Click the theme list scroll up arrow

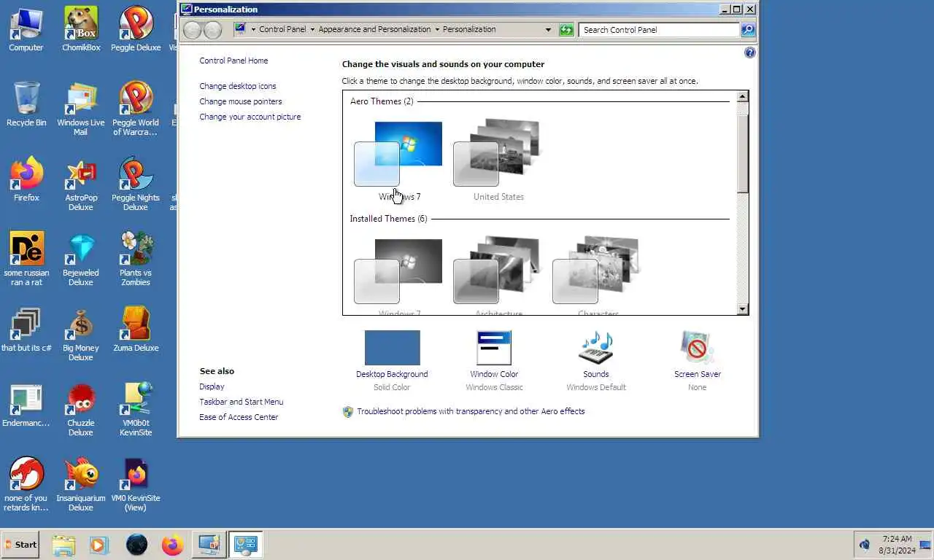pos(742,96)
